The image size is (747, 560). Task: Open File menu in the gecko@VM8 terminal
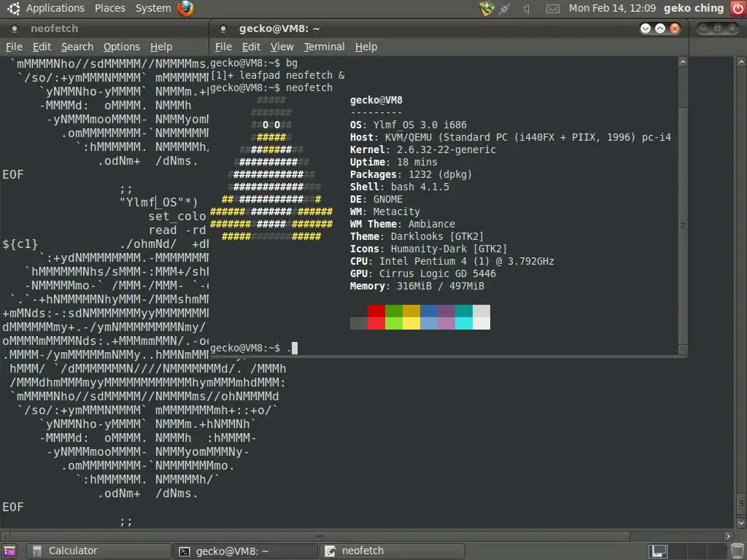223,47
